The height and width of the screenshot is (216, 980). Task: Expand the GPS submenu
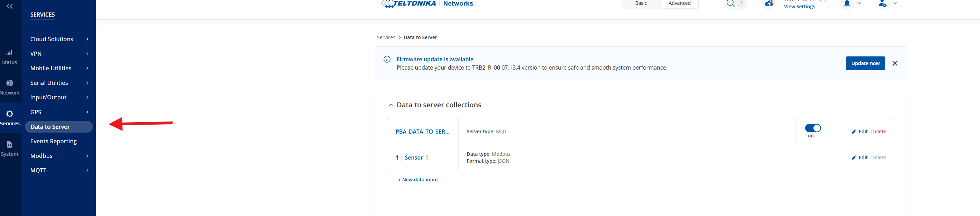point(87,112)
